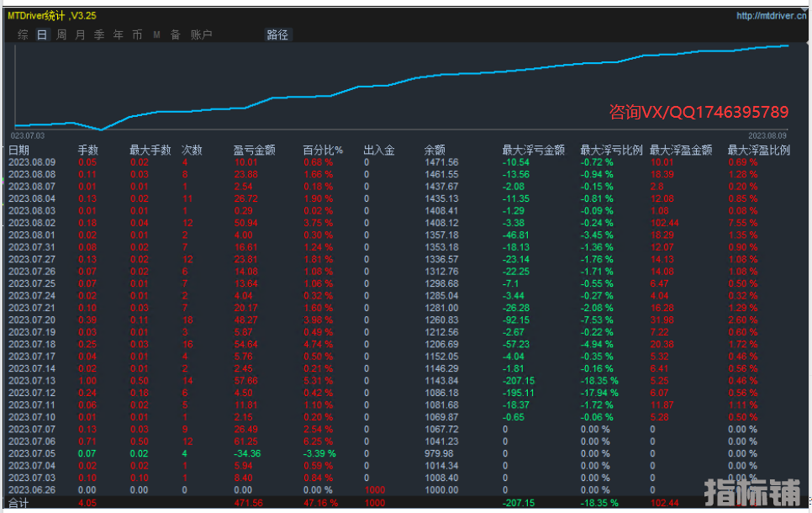Viewport: 812px width, 513px height.
Task: Click the M tab
Action: click(156, 34)
